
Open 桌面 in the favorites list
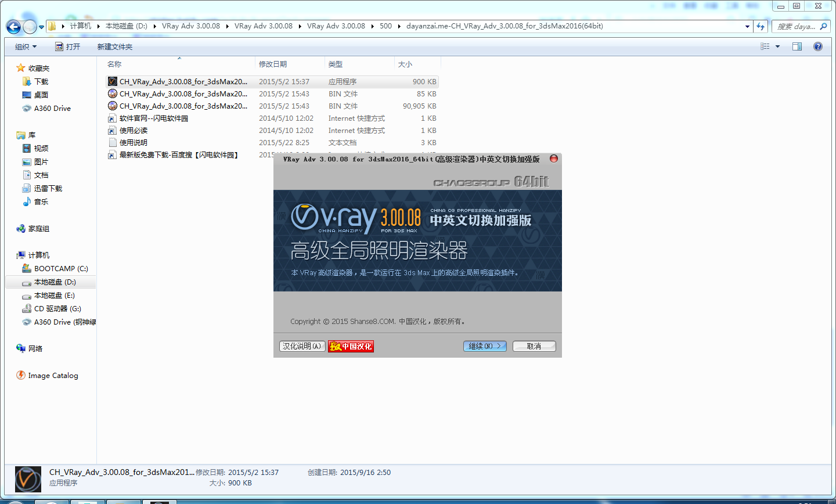click(x=41, y=95)
